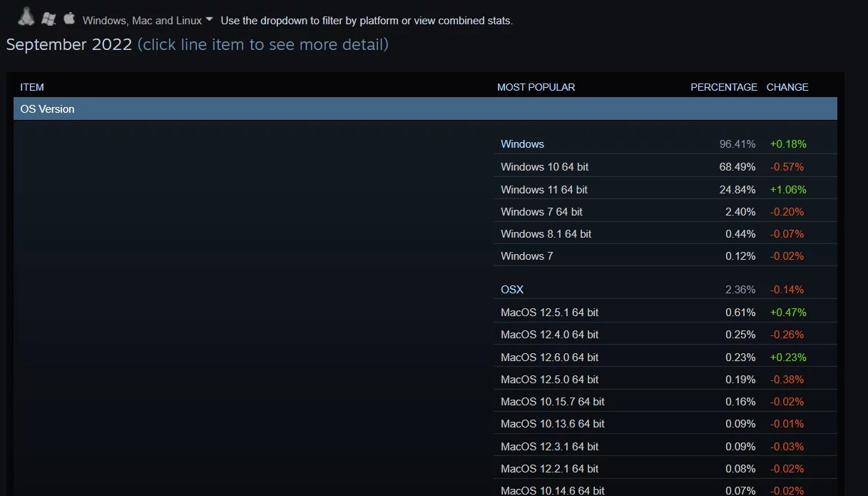Select the Windows 11 64 bit row
Viewport: 868px width, 496px height.
(x=544, y=190)
